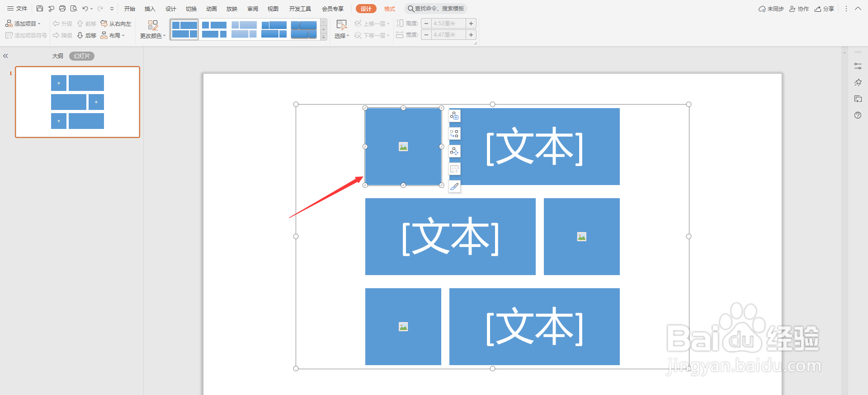Viewport: 868px width, 395px height.
Task: Click the 分享 share button
Action: click(824, 9)
